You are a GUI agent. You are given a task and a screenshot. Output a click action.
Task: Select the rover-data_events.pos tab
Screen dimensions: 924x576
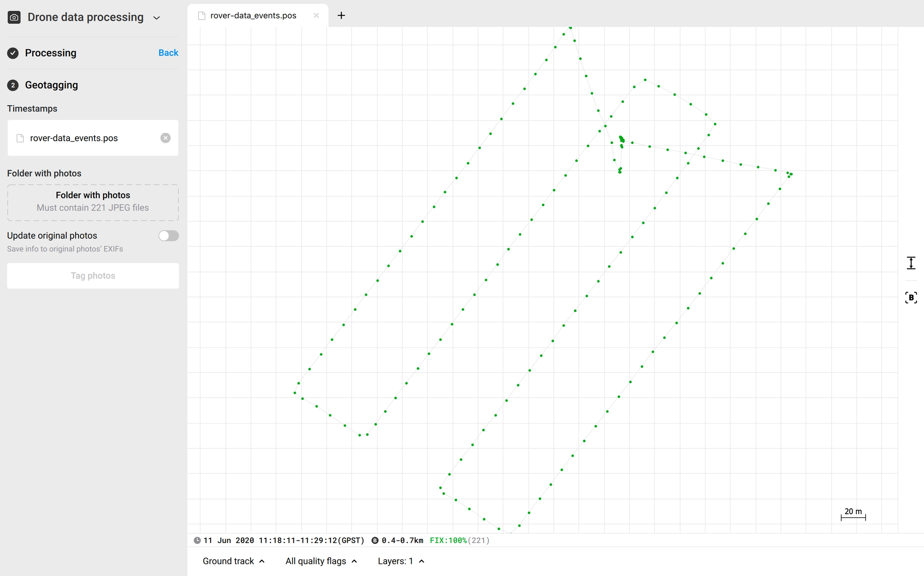253,16
